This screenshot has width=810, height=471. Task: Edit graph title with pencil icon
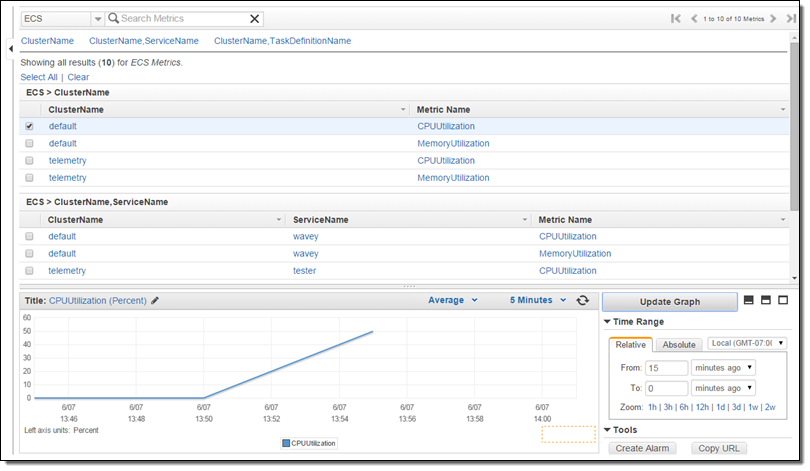155,300
